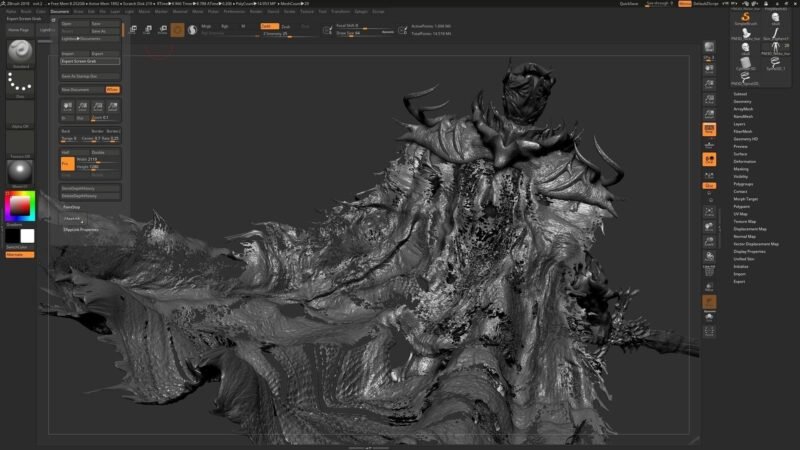This screenshot has width=800, height=450.
Task: Toggle the WSize button
Action: (113, 90)
